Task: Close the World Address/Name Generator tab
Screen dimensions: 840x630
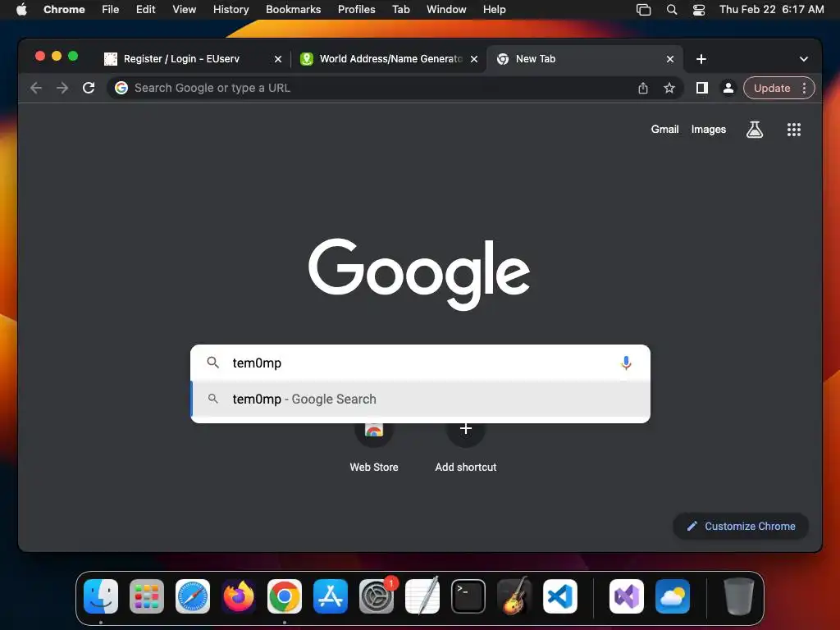Action: 474,59
